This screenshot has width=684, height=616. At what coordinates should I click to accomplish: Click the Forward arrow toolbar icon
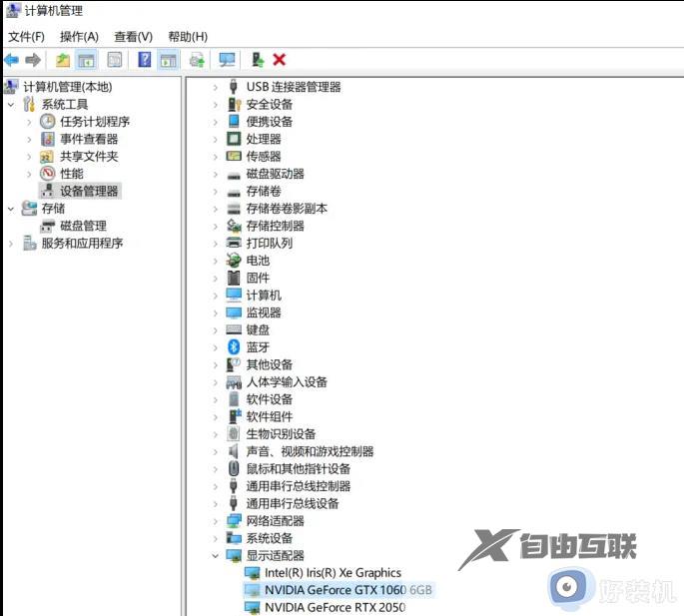(33, 59)
